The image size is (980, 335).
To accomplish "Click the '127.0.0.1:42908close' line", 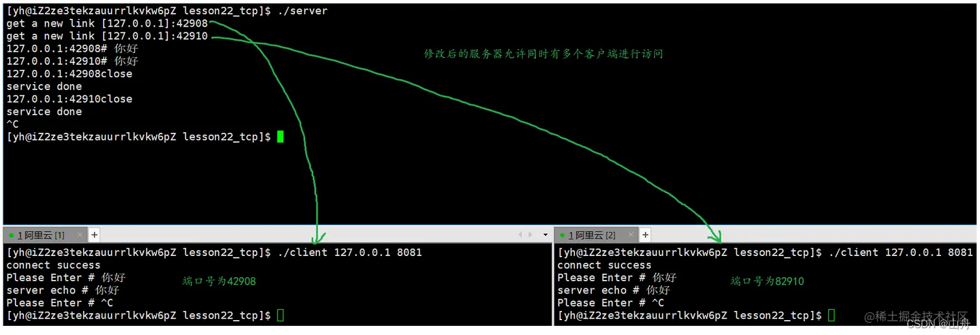I will 69,74.
